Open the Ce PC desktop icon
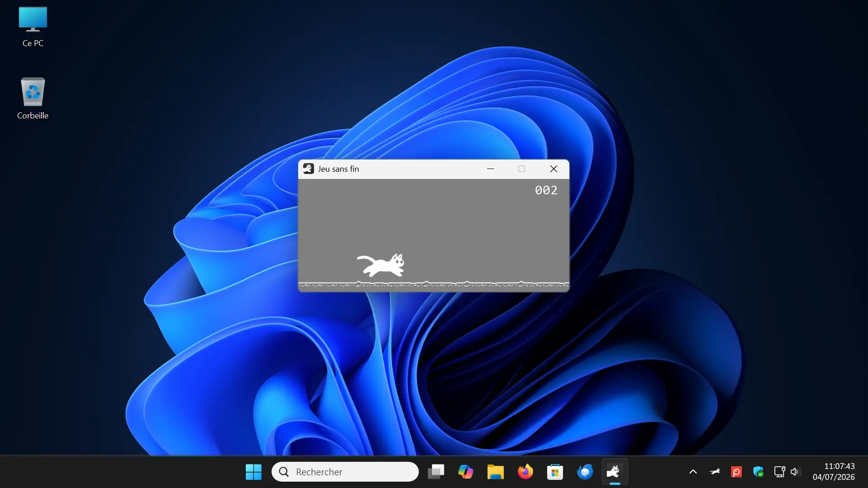Screen dimensions: 868x488 click(33, 27)
